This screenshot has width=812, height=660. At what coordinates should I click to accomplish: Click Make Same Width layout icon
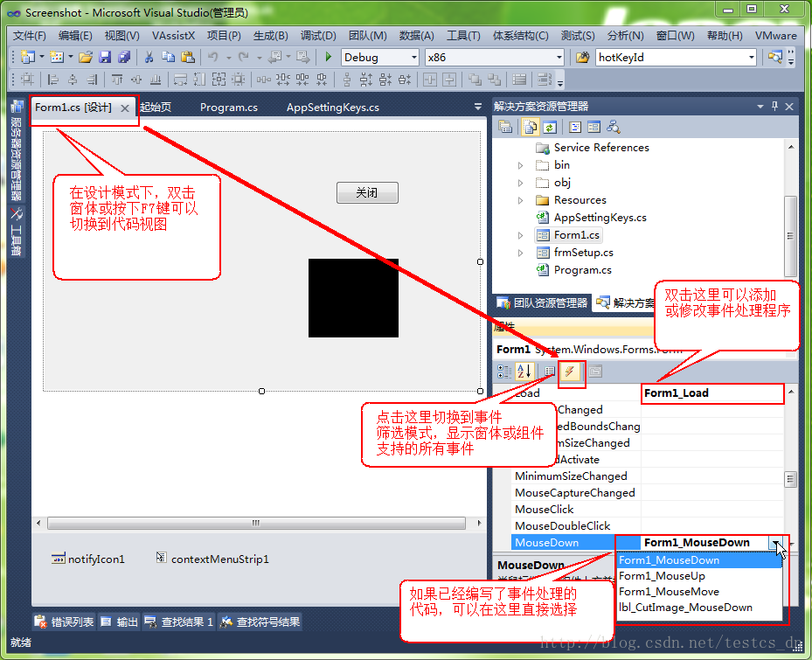pyautogui.click(x=180, y=80)
